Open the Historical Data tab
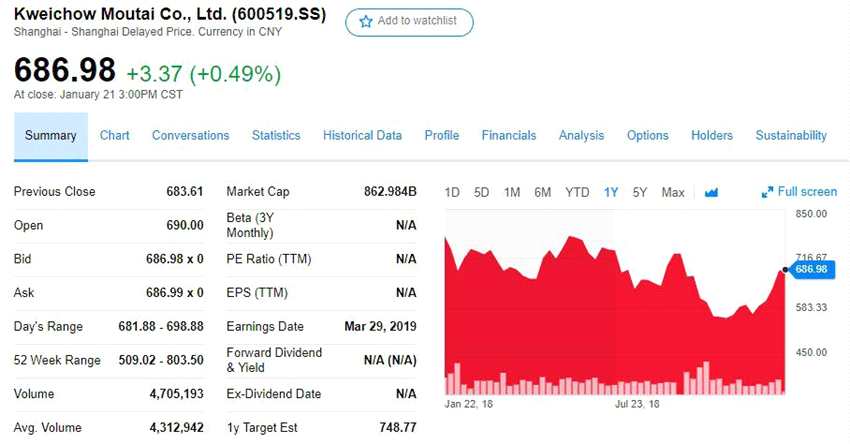 362,136
